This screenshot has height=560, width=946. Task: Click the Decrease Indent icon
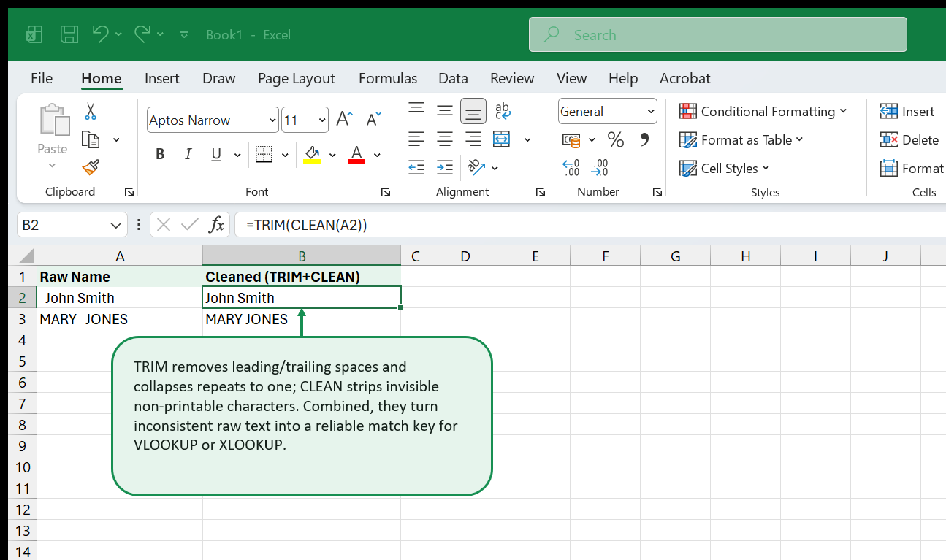click(416, 167)
